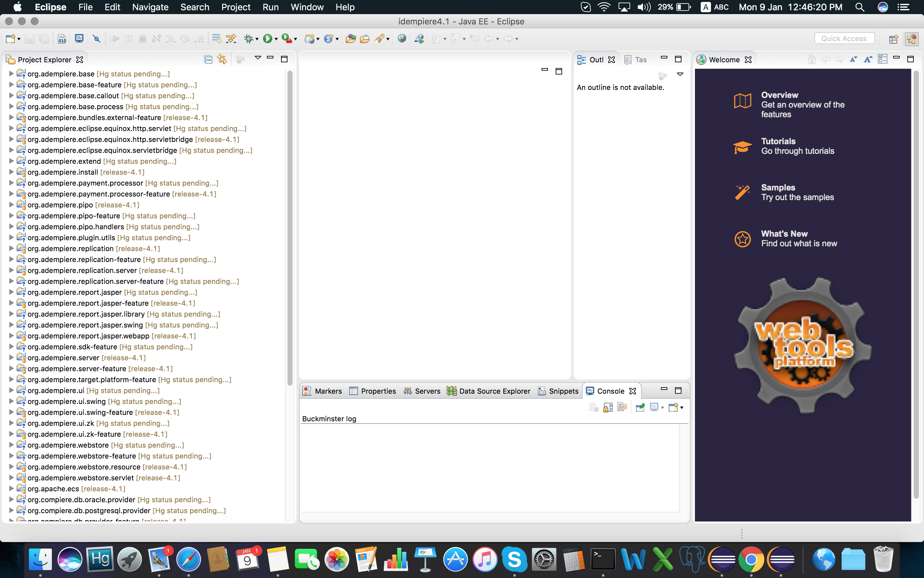The height and width of the screenshot is (578, 924).
Task: Open the Java EE perspective button
Action: tap(911, 39)
